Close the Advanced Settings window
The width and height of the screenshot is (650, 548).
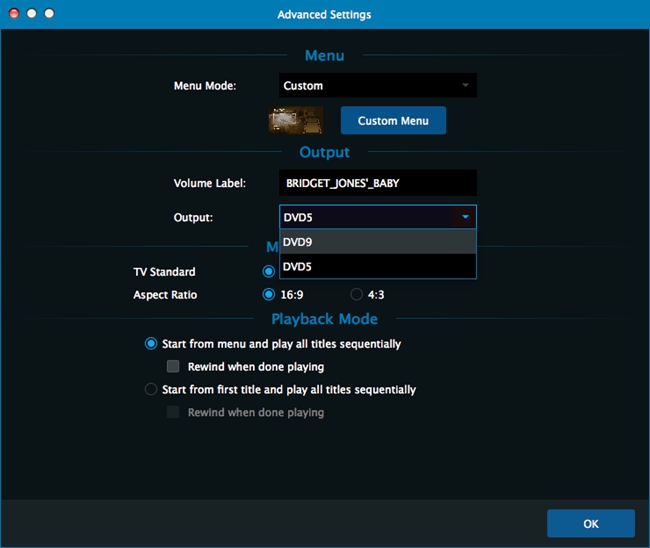tap(14, 14)
